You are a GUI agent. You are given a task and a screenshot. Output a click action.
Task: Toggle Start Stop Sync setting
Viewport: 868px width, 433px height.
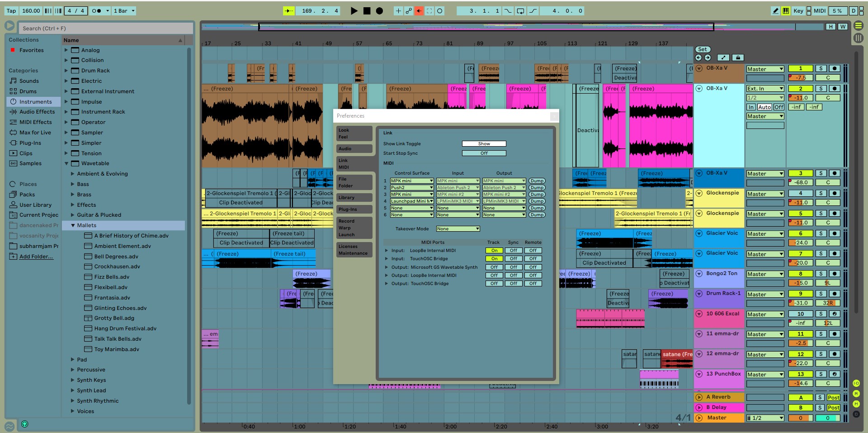click(x=484, y=153)
